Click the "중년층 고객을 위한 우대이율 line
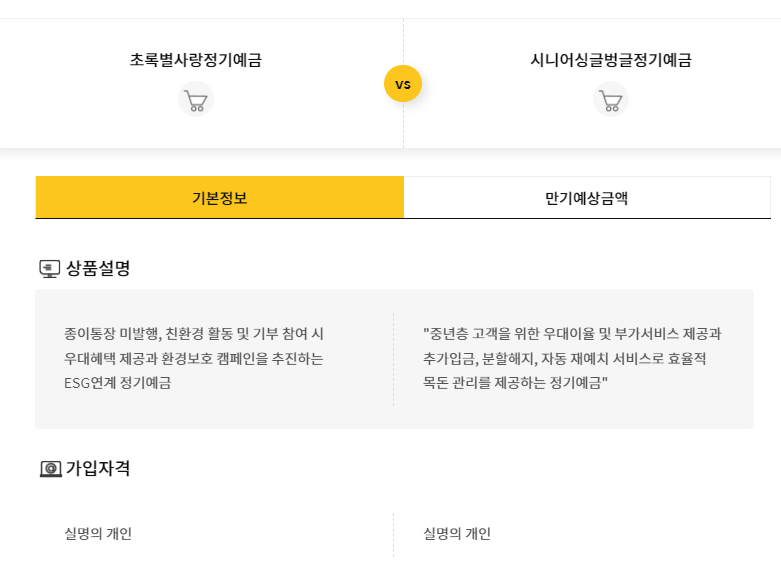 (x=572, y=333)
